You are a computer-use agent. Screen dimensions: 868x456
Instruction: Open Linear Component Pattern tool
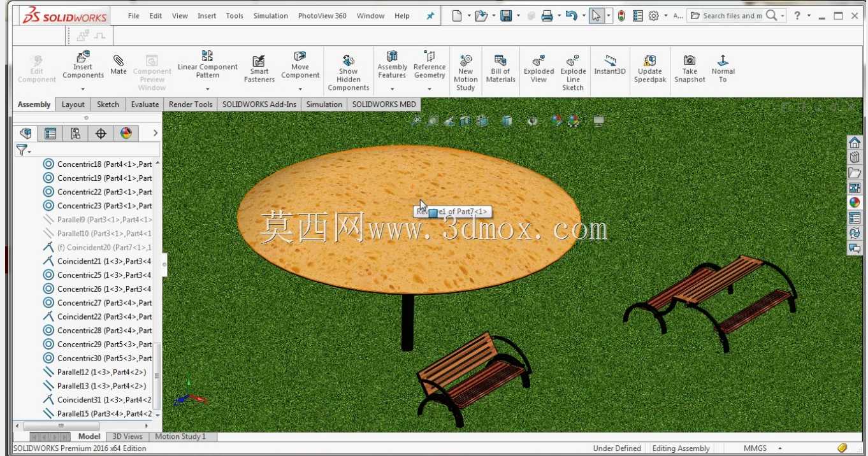pyautogui.click(x=207, y=65)
